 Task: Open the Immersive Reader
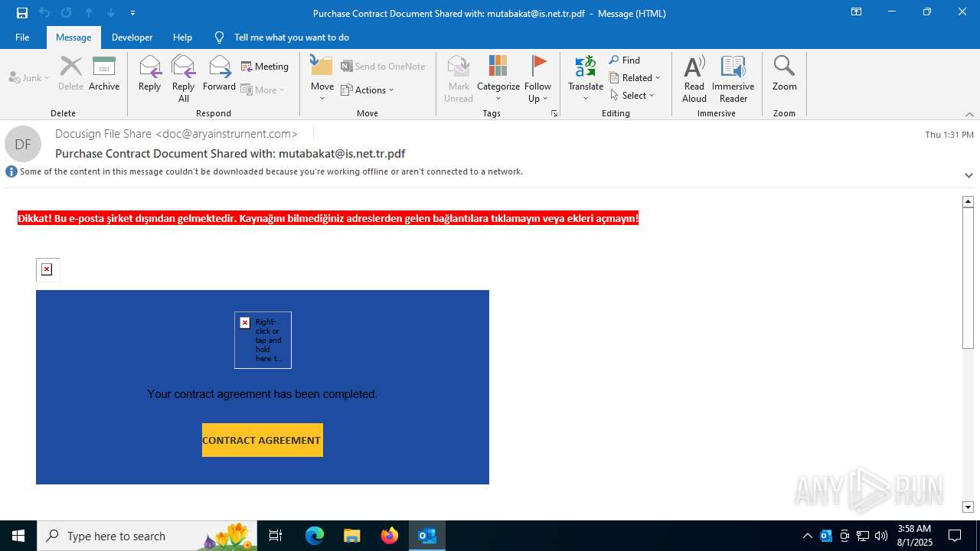click(x=733, y=78)
